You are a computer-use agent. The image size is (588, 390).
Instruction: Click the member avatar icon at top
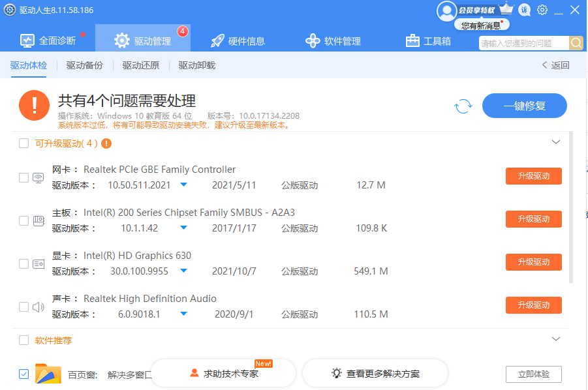click(447, 10)
